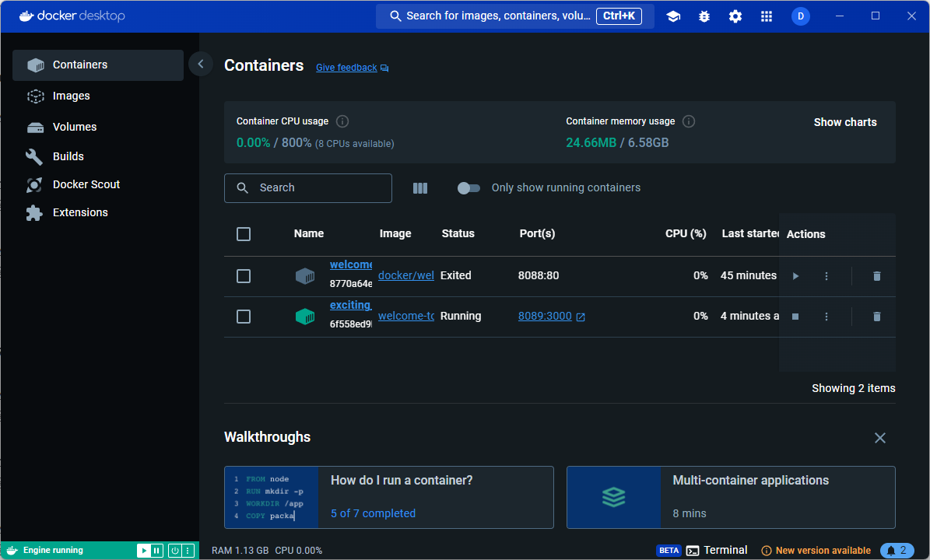Screen dimensions: 930x560
Task: Open the exciting container name link
Action: (350, 305)
